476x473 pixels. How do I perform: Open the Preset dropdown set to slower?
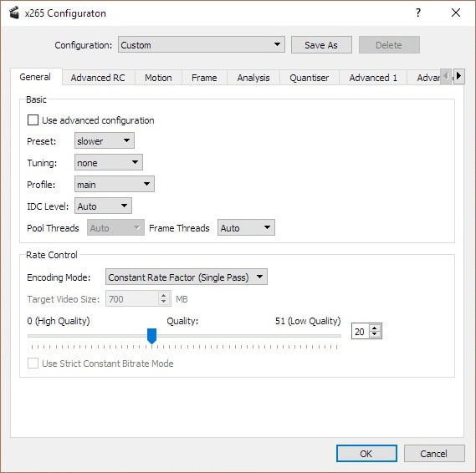[x=105, y=140]
